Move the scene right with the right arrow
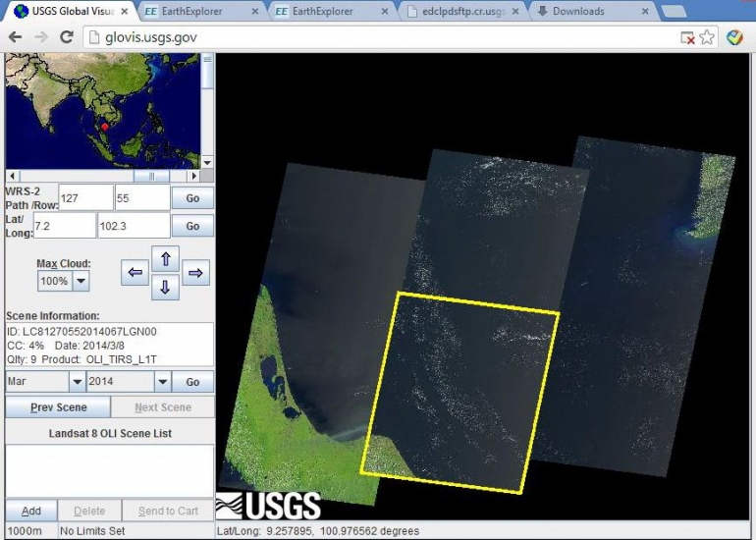756x540 pixels. pos(195,272)
